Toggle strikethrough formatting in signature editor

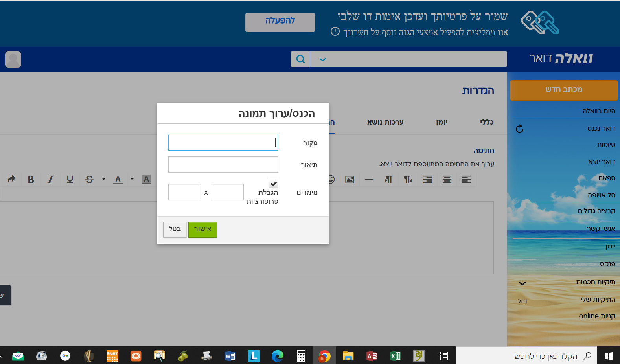(90, 180)
